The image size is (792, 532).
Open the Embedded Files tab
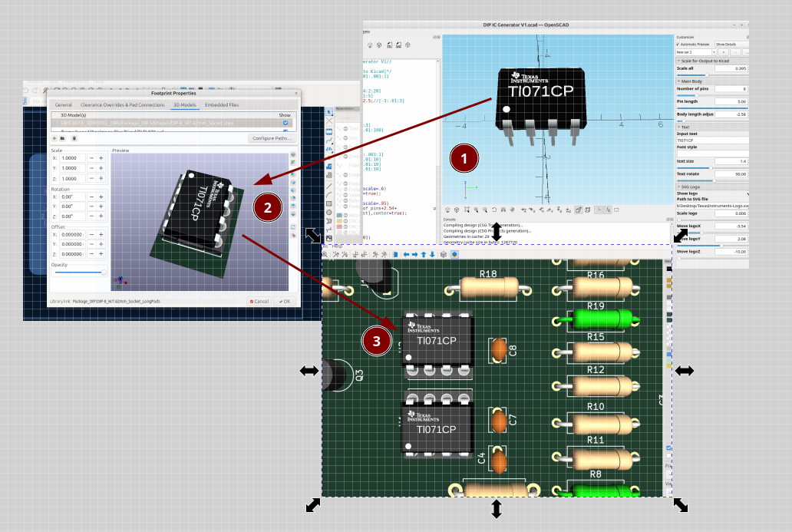point(222,105)
